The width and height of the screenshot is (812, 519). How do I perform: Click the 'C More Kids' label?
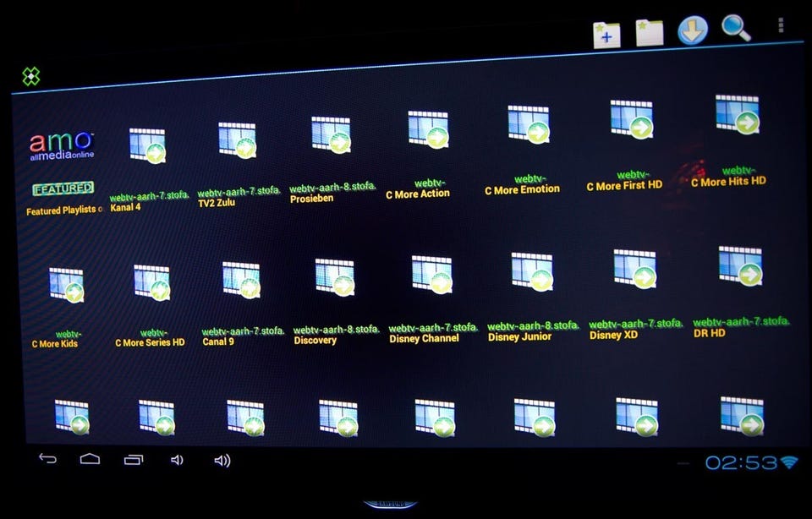[x=54, y=343]
